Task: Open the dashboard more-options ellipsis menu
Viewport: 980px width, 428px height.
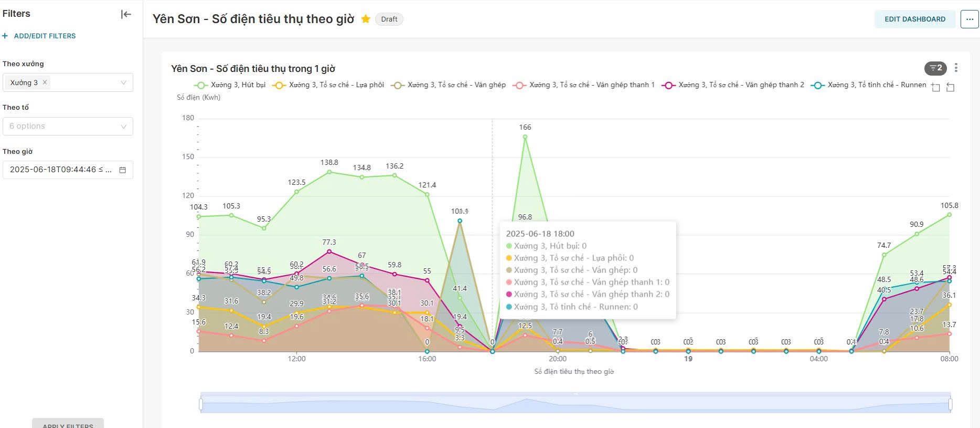Action: pos(969,19)
